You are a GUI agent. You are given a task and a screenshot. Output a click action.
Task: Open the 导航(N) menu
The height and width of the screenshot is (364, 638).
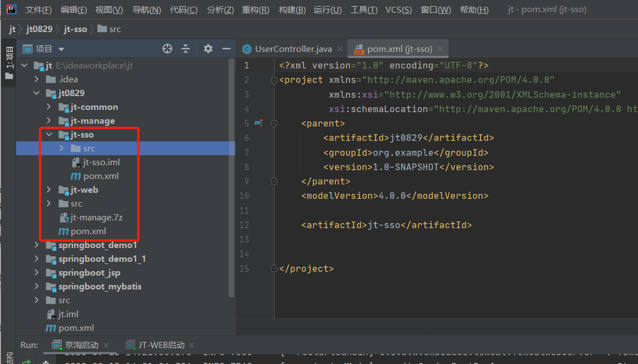click(x=147, y=10)
